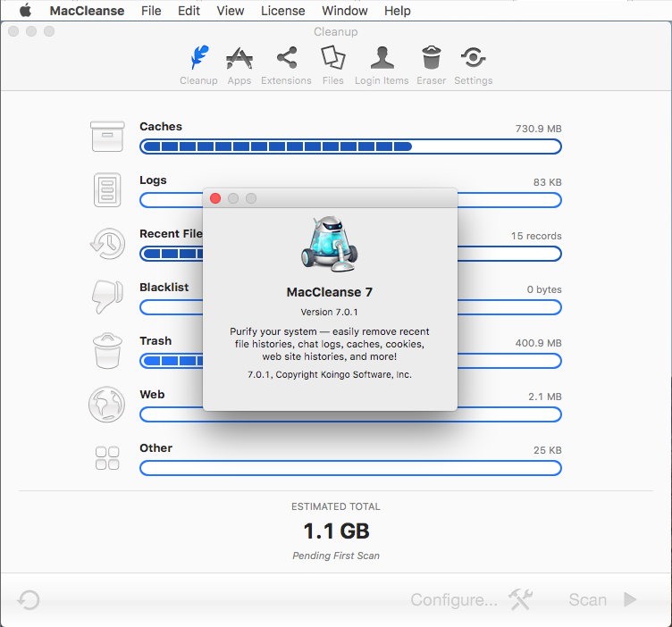The width and height of the screenshot is (672, 627).
Task: Click the Configure tools wrench icon
Action: pyautogui.click(x=520, y=599)
